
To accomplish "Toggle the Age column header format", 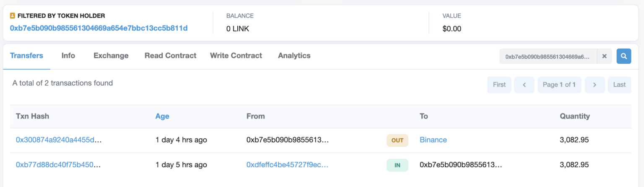I will [x=162, y=116].
